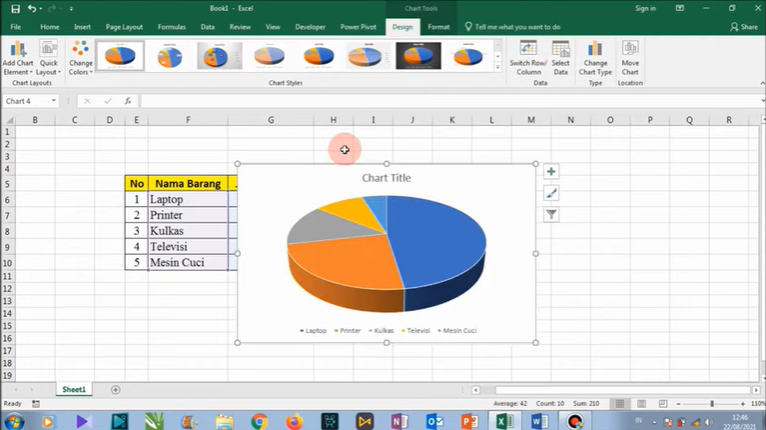Image resolution: width=766 pixels, height=430 pixels.
Task: Expand the Name Box dropdown arrow
Action: [54, 101]
